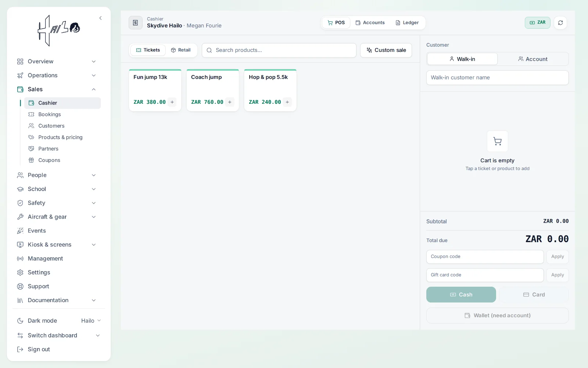Expand the Operations section
This screenshot has width=588, height=368.
(57, 75)
